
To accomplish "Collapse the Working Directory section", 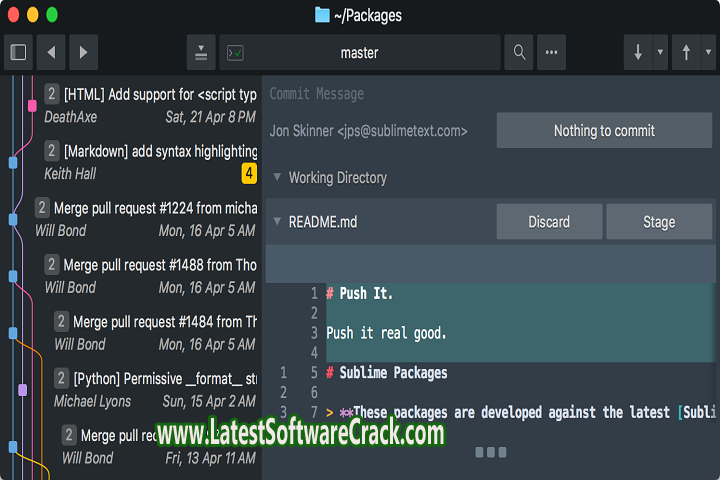I will (x=277, y=178).
